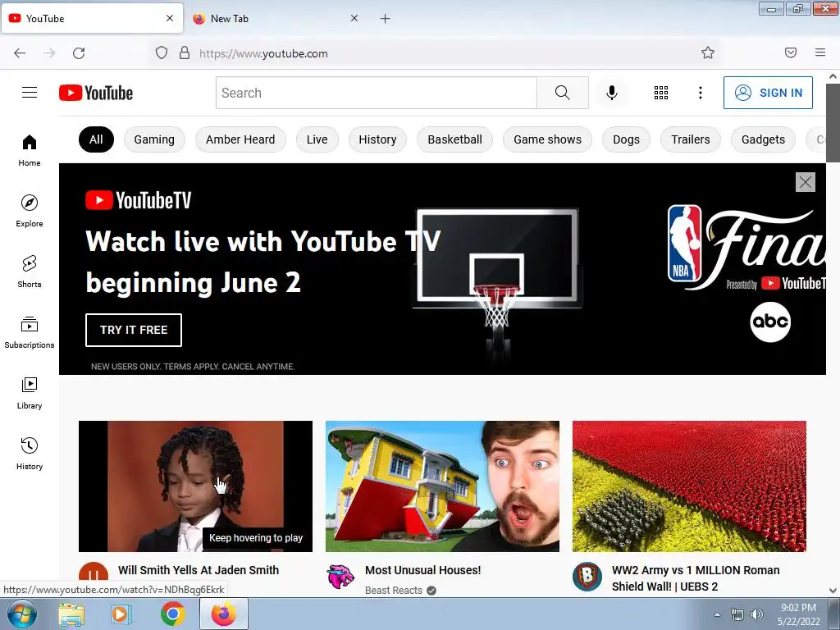The height and width of the screenshot is (630, 840).
Task: Switch to the YouTube browser tab
Action: point(91,19)
